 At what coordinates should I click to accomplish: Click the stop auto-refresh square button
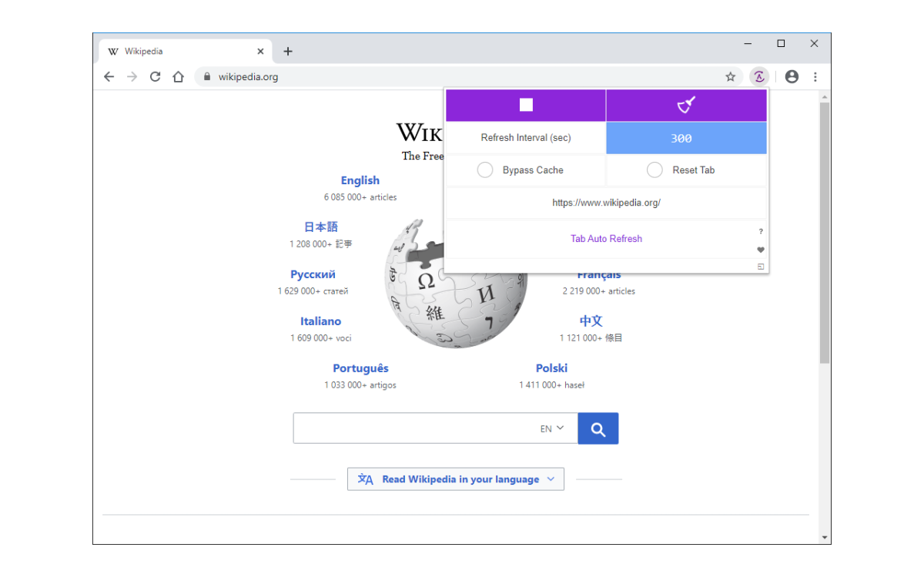(x=526, y=106)
